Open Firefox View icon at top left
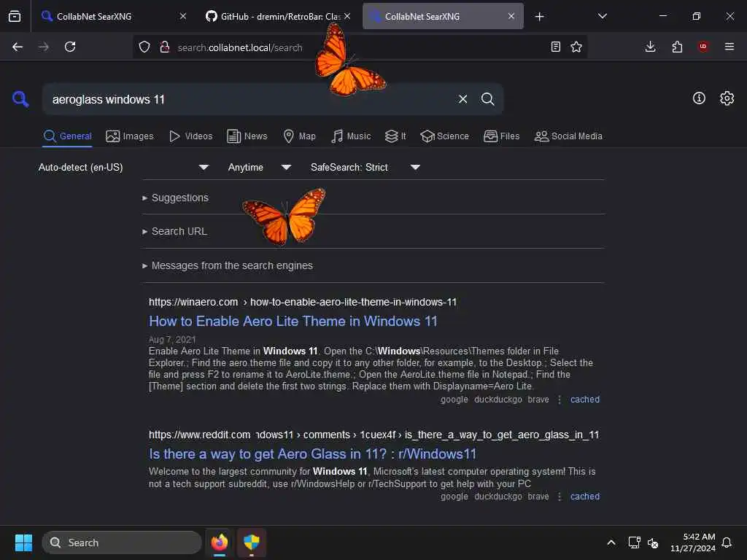The height and width of the screenshot is (560, 747). click(15, 16)
